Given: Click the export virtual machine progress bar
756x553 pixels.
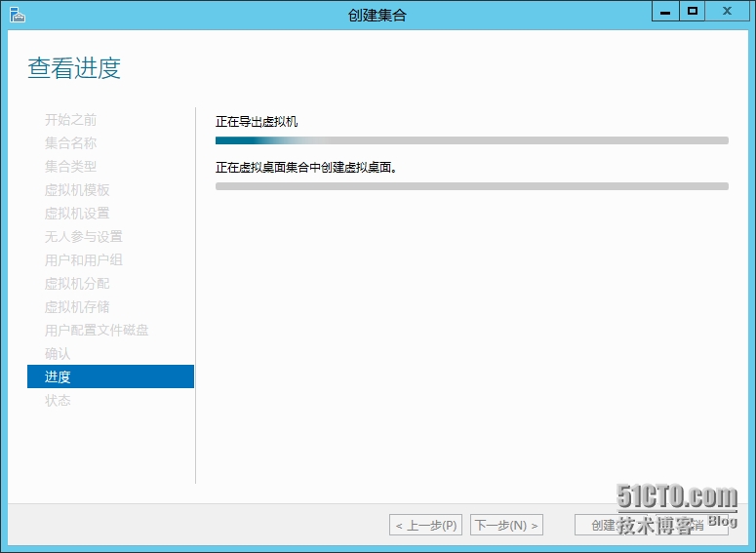Looking at the screenshot, I should point(472,140).
